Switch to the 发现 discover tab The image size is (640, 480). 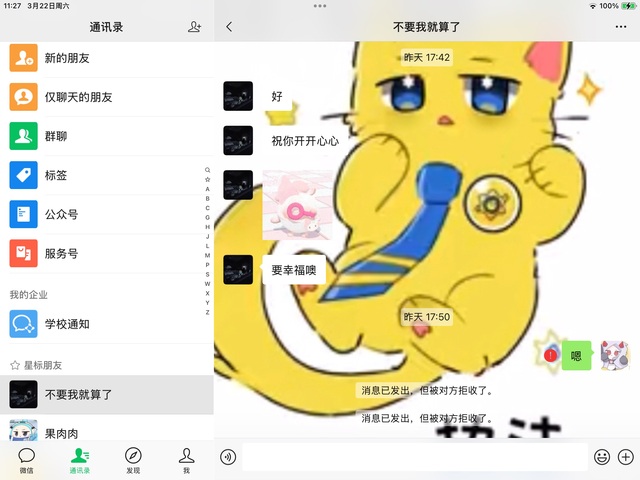133,461
